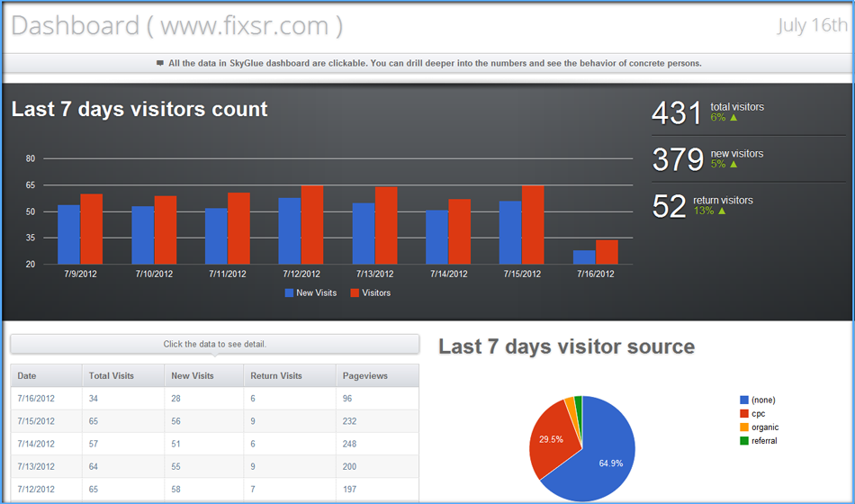Screen dimensions: 855x504
Task: Click the blue New Visits bar for 7/14/2012
Action: (436, 238)
